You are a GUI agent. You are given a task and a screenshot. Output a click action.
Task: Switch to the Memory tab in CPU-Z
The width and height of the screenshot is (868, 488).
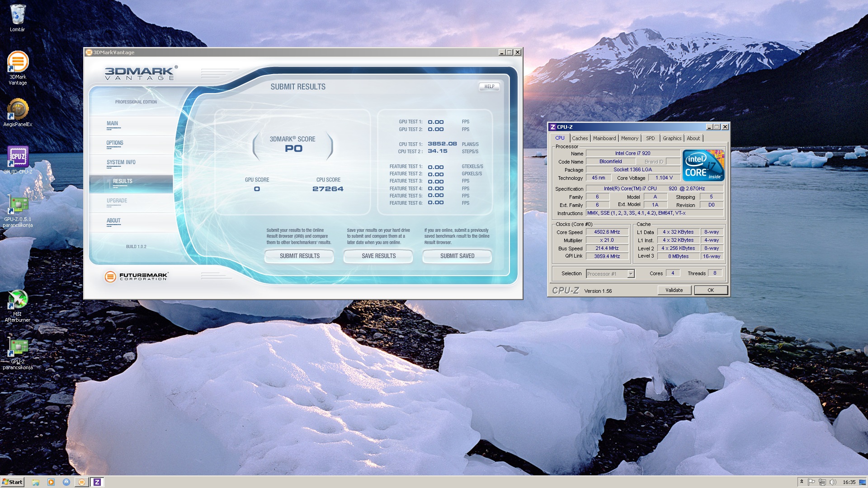tap(630, 138)
